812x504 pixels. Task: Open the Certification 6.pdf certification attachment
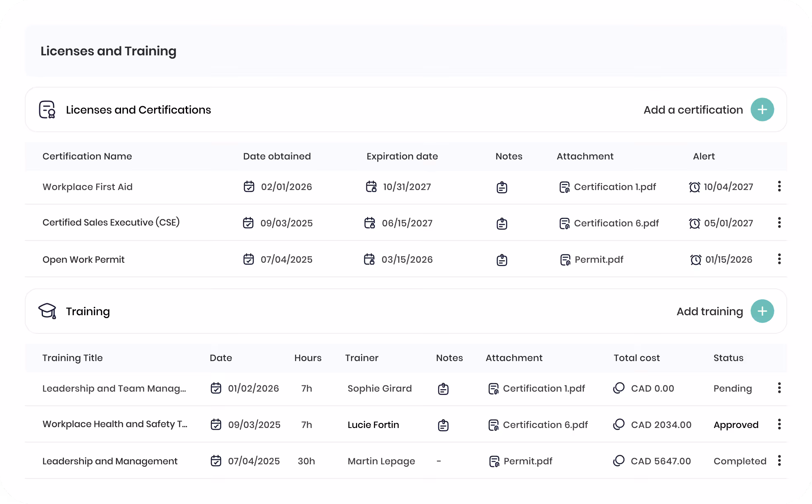609,223
